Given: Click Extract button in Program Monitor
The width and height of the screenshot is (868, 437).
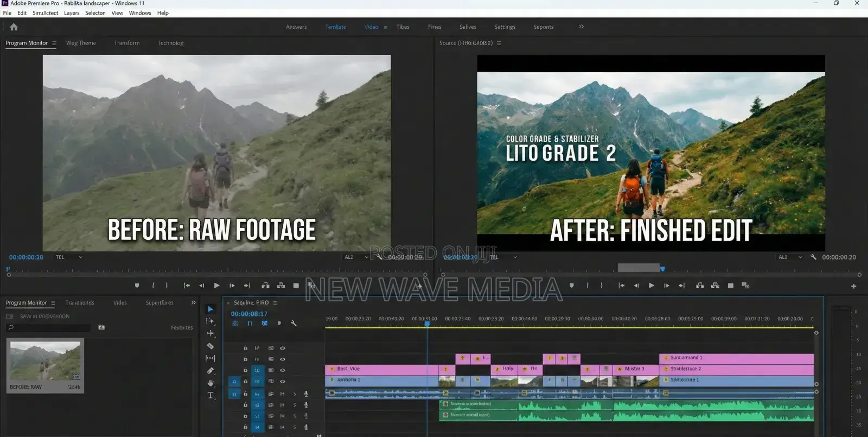Looking at the screenshot, I should click(x=281, y=286).
